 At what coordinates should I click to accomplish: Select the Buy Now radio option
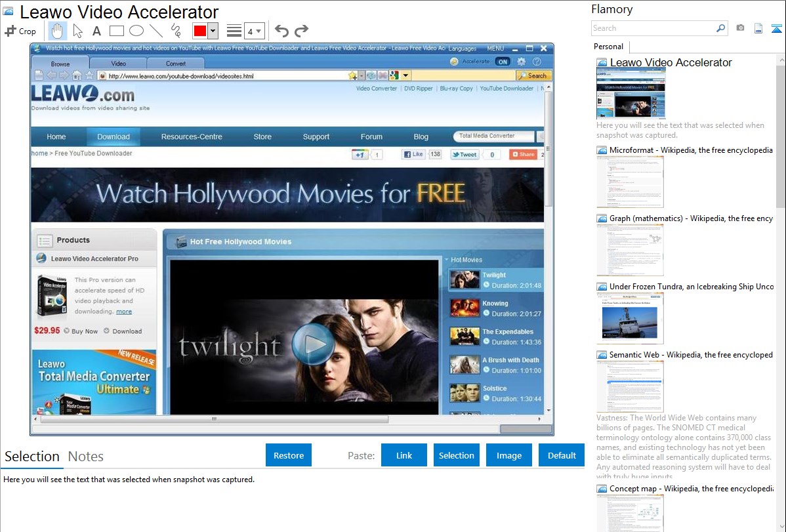click(66, 331)
